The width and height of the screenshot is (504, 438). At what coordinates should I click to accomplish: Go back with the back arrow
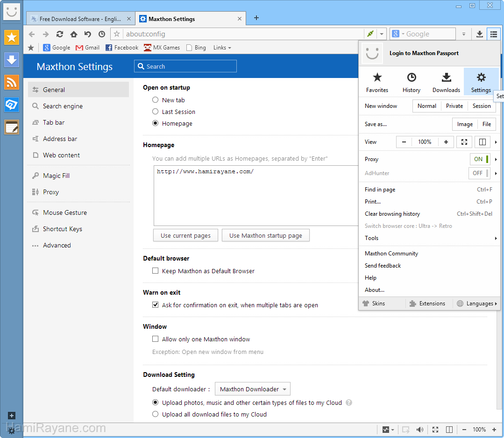[31, 34]
